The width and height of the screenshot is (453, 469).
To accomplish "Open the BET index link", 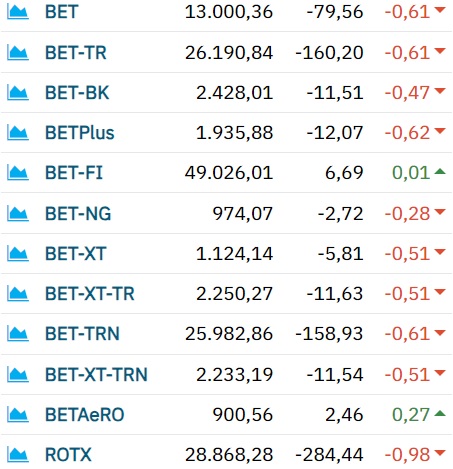I will pyautogui.click(x=62, y=12).
